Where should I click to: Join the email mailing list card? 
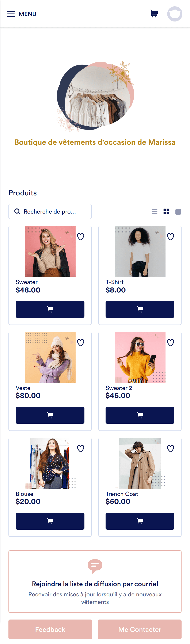pos(95,582)
